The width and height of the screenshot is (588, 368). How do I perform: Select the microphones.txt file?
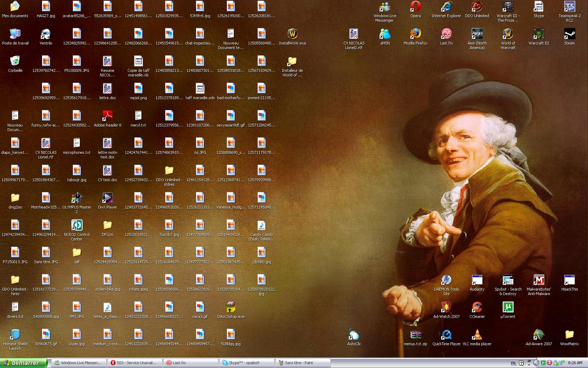point(77,146)
